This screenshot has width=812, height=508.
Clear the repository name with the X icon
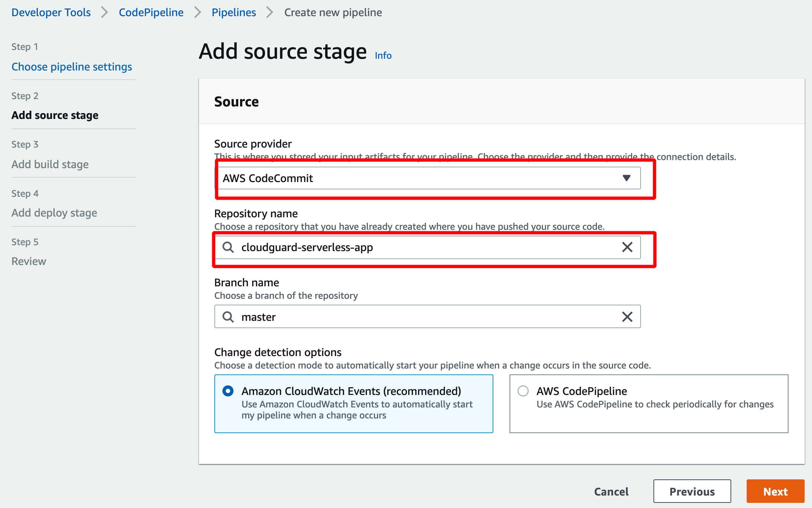click(627, 247)
